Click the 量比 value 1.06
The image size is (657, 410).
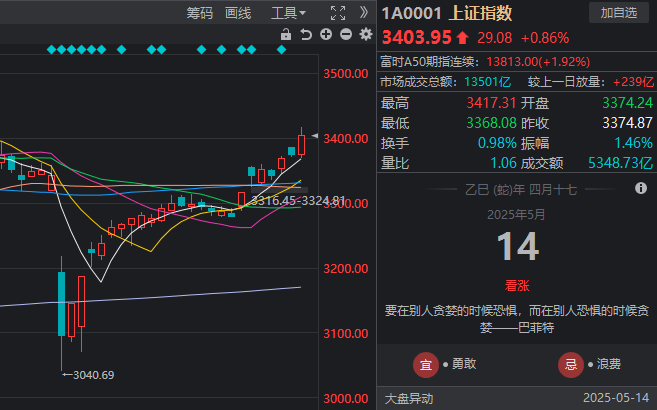coord(503,163)
